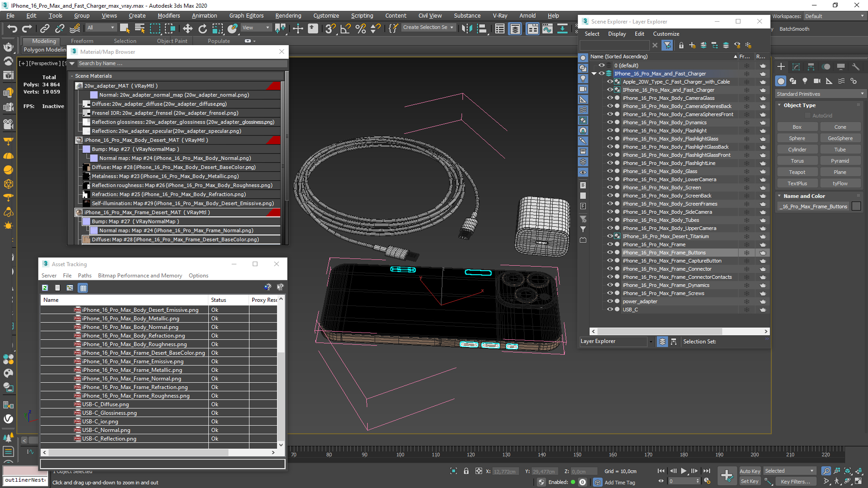Image resolution: width=868 pixels, height=488 pixels.
Task: Toggle selection lock padlock in status bar
Action: tap(466, 471)
